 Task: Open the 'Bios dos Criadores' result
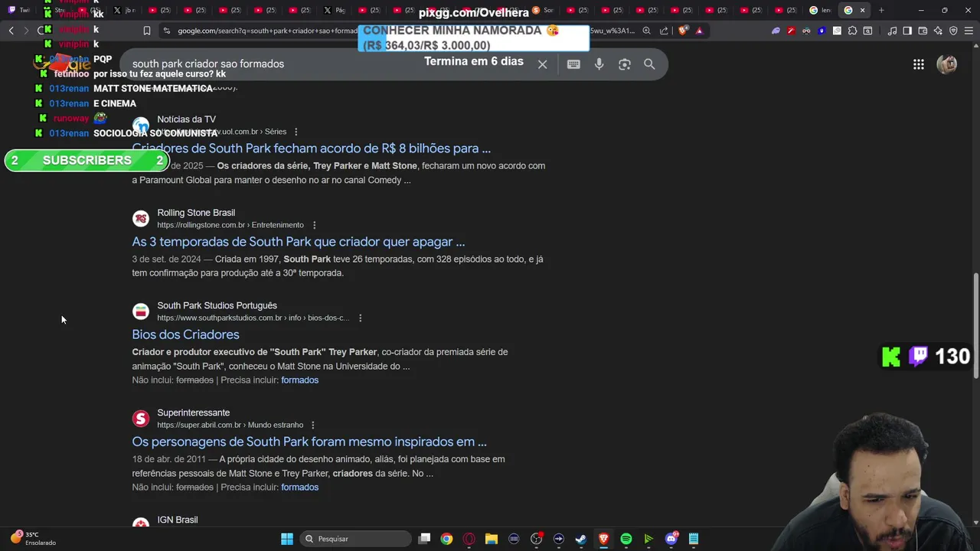pyautogui.click(x=185, y=334)
